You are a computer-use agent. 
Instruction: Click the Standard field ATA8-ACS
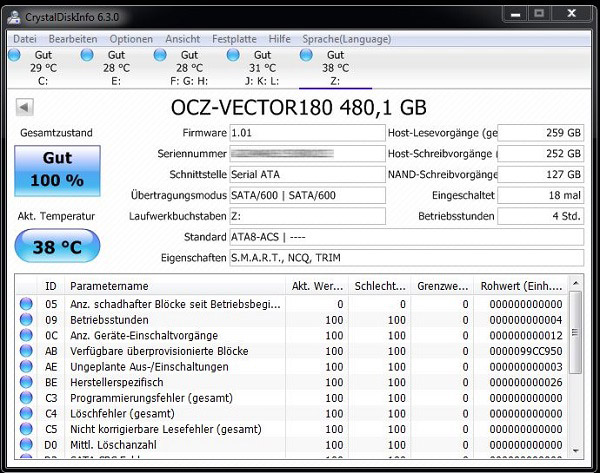coord(407,237)
